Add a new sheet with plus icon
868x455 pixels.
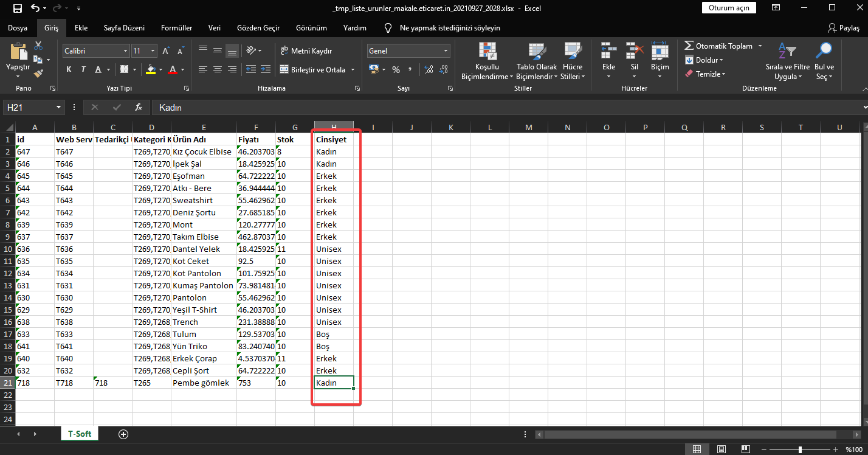[123, 434]
